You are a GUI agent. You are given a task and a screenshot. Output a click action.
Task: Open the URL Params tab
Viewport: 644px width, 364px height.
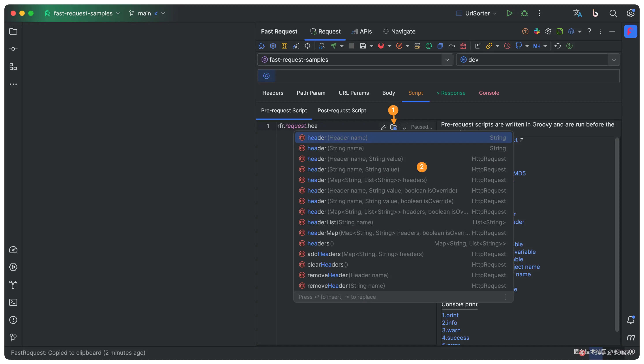coord(354,93)
